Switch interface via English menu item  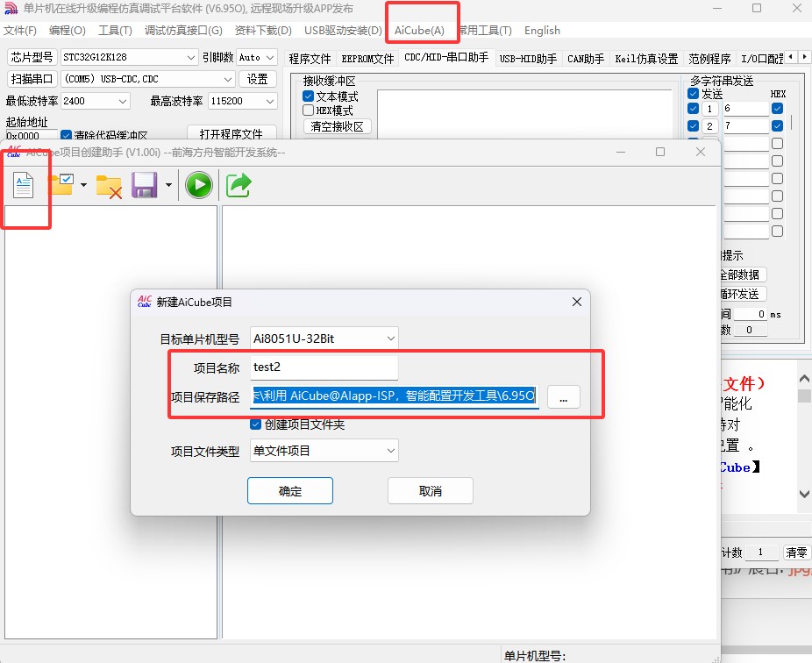[542, 31]
